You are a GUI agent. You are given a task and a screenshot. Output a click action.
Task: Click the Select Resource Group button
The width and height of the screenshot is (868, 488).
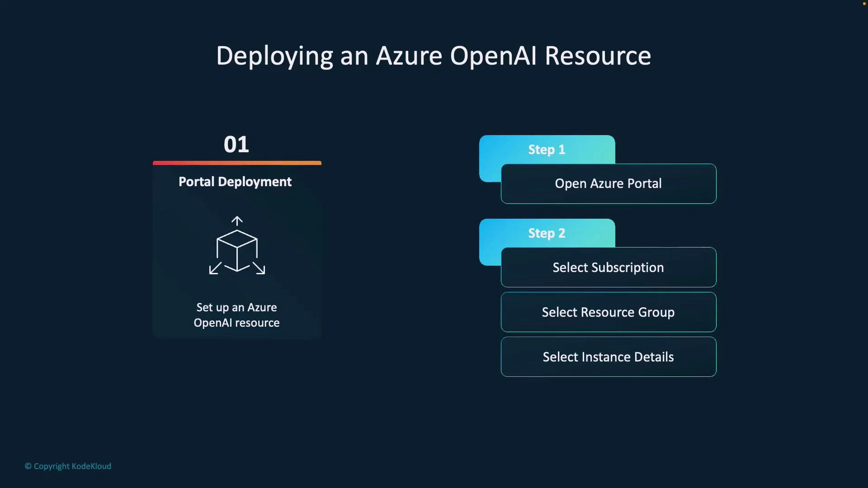pyautogui.click(x=608, y=312)
